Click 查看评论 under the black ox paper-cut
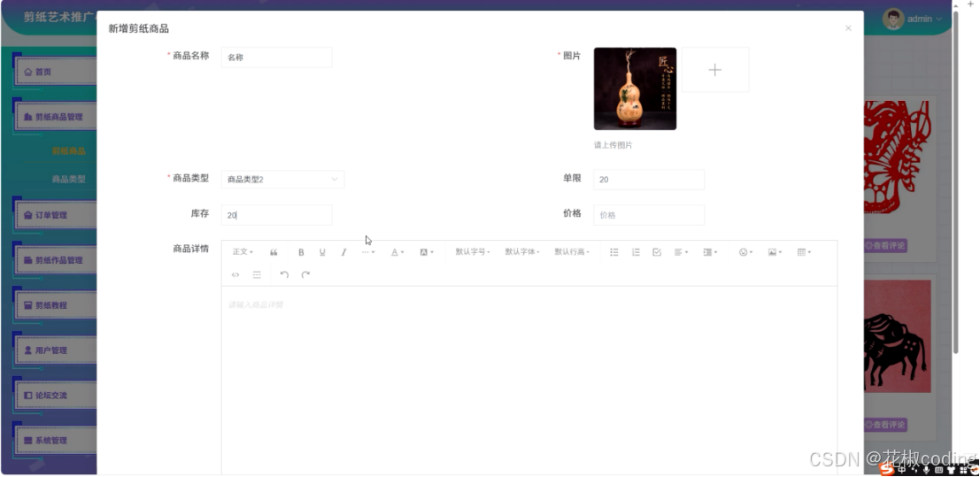 [885, 425]
